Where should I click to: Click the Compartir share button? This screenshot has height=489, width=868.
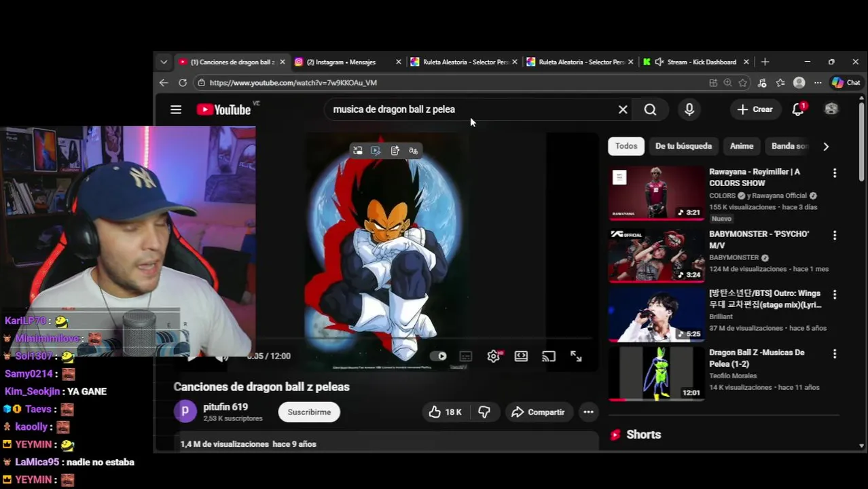click(538, 412)
